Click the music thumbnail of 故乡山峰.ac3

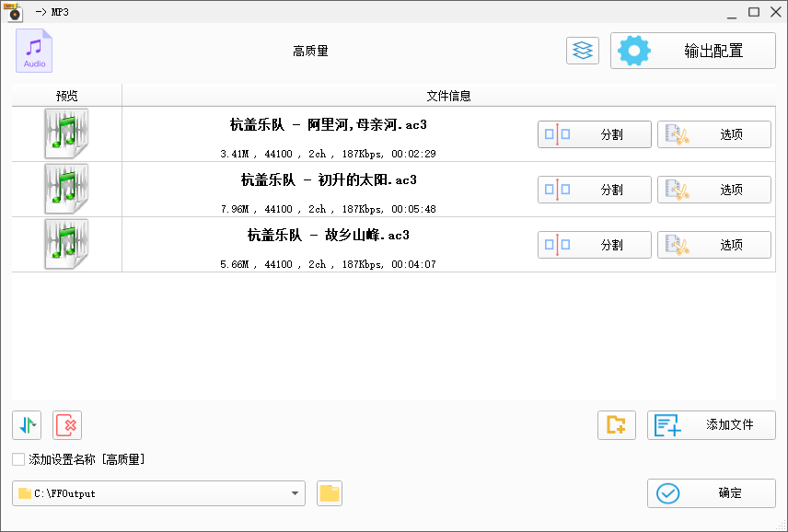pyautogui.click(x=65, y=244)
